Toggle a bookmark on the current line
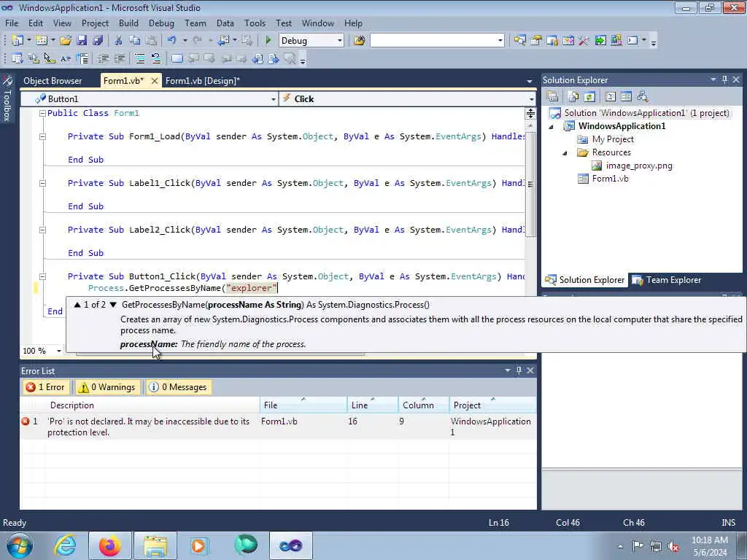This screenshot has height=560, width=747. coord(177,58)
